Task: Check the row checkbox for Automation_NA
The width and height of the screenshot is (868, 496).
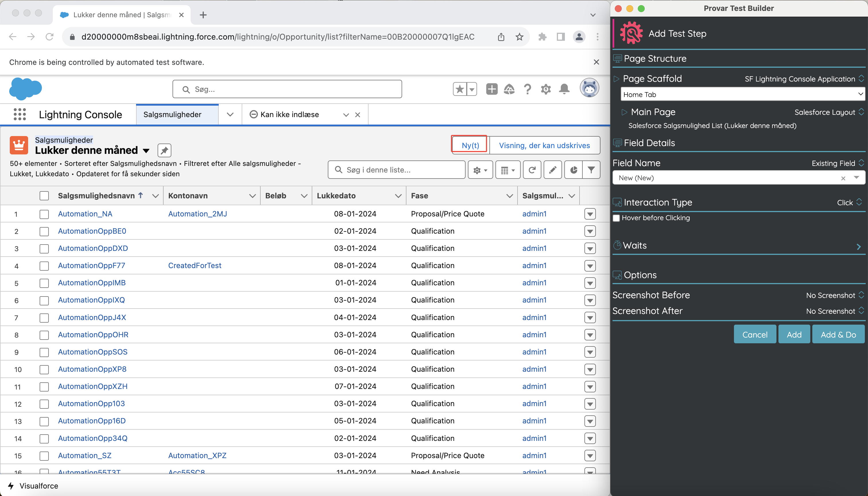Action: pyautogui.click(x=44, y=214)
